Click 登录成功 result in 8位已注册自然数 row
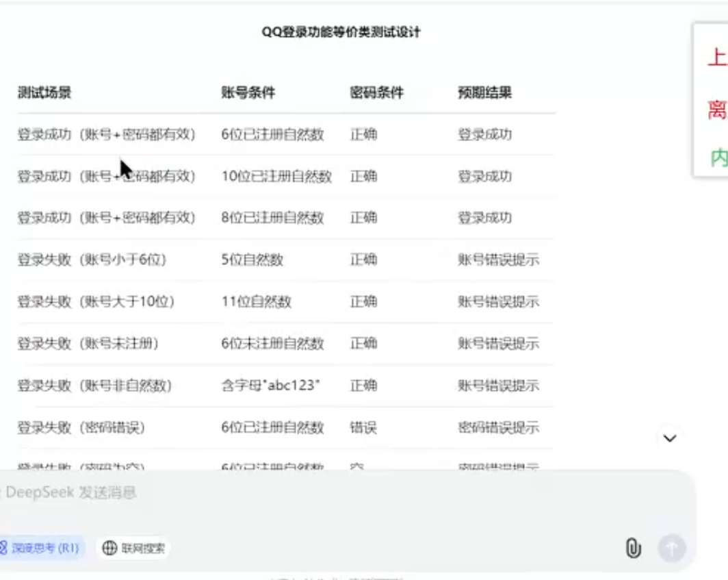The image size is (728, 580). coord(484,218)
